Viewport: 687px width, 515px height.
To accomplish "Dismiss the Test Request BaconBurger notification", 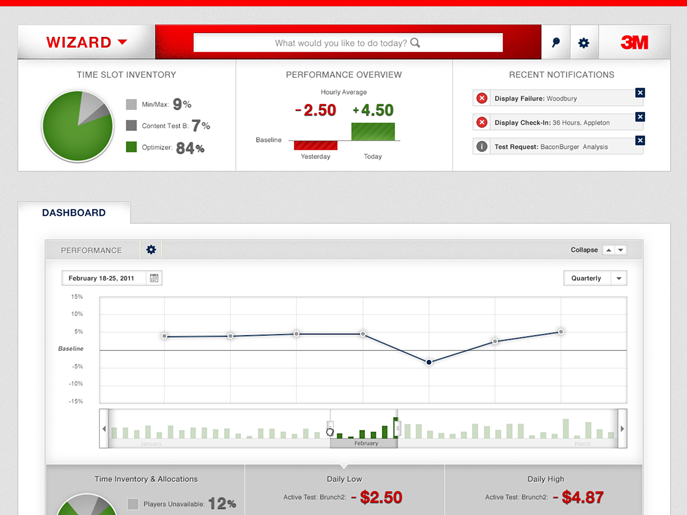I will [x=640, y=140].
